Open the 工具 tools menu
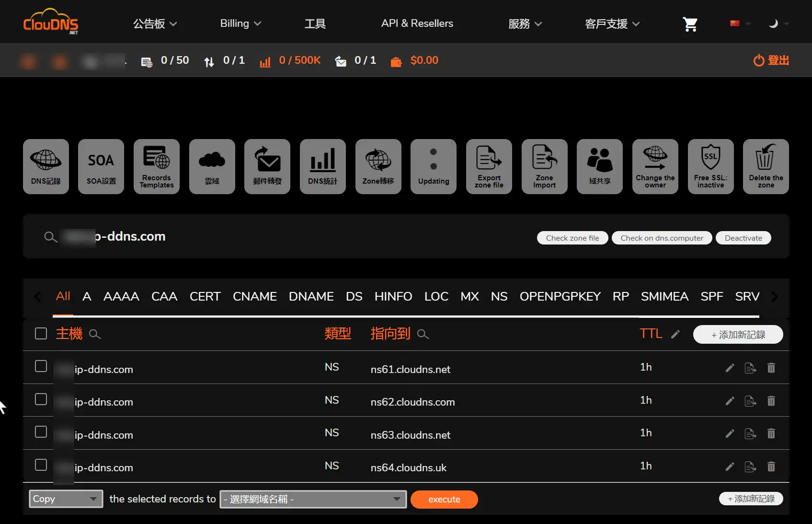 [315, 23]
